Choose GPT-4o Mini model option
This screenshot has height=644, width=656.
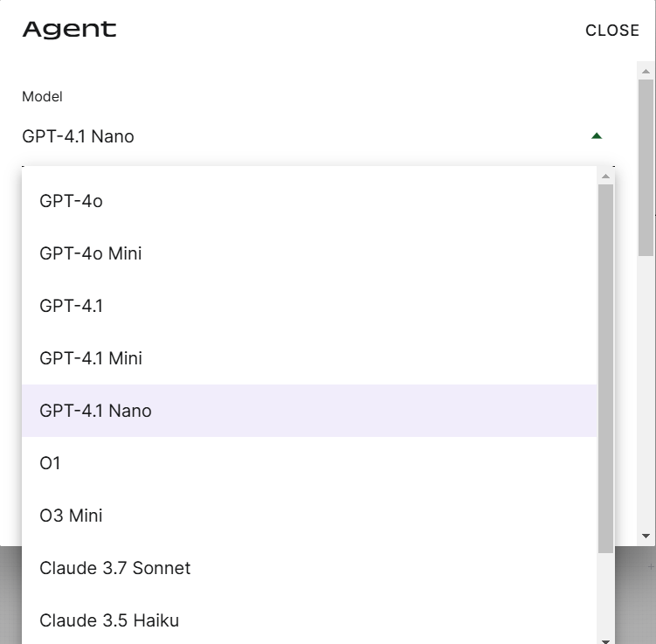click(x=309, y=253)
